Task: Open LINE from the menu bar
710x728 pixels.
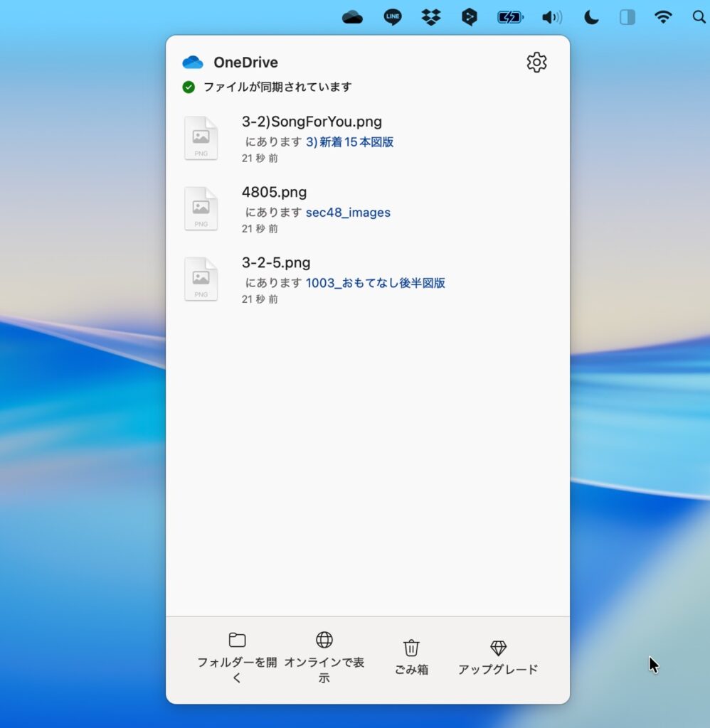Action: (392, 17)
